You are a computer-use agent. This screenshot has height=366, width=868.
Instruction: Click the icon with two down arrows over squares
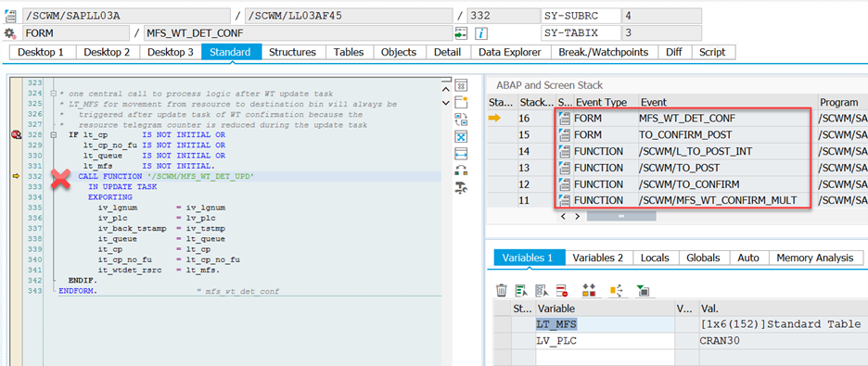[x=589, y=290]
